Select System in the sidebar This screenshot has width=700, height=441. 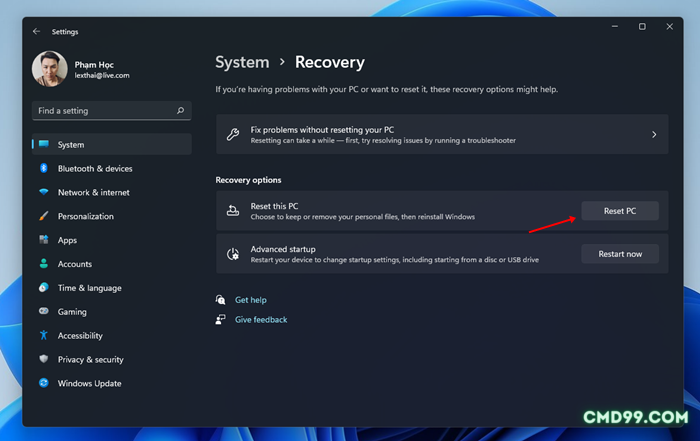pos(112,144)
